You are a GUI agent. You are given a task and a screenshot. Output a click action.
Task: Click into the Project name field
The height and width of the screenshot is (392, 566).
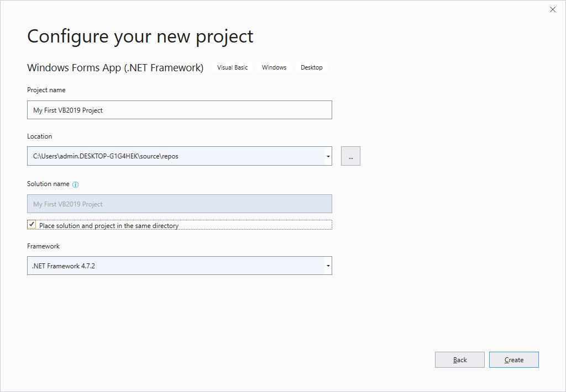(x=180, y=110)
